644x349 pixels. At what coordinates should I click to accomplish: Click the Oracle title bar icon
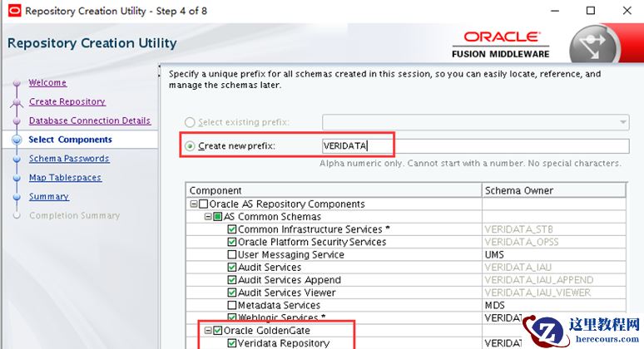tap(14, 11)
